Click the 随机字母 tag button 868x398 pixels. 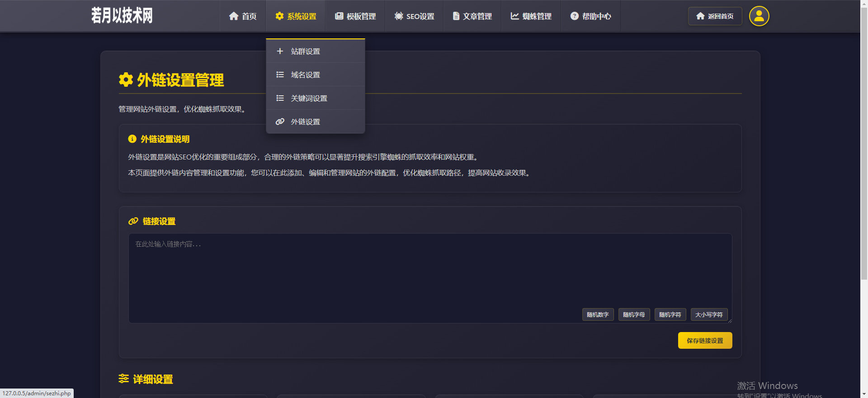tap(634, 314)
